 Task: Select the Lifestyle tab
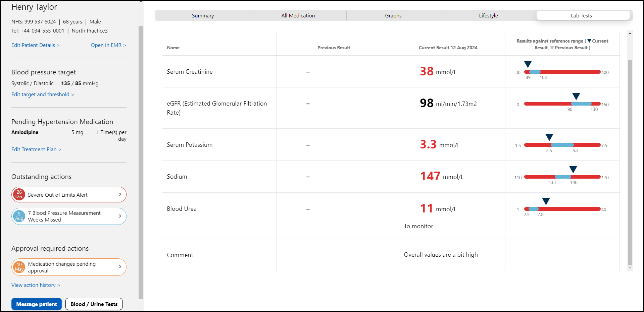(x=488, y=16)
